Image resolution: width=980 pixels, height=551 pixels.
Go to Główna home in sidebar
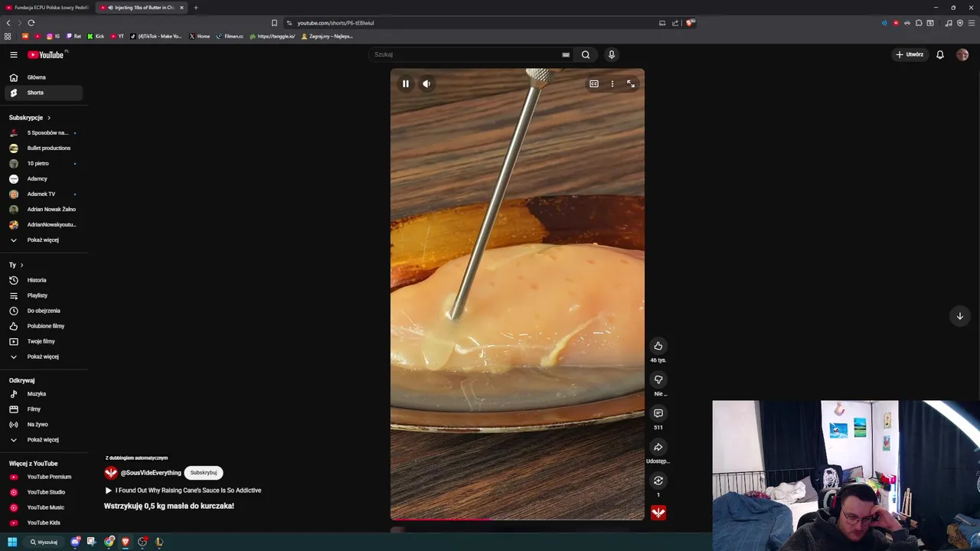(x=44, y=77)
